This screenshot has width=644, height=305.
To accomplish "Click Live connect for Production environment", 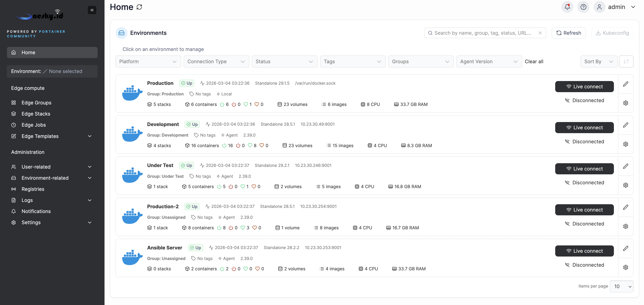I will [584, 87].
